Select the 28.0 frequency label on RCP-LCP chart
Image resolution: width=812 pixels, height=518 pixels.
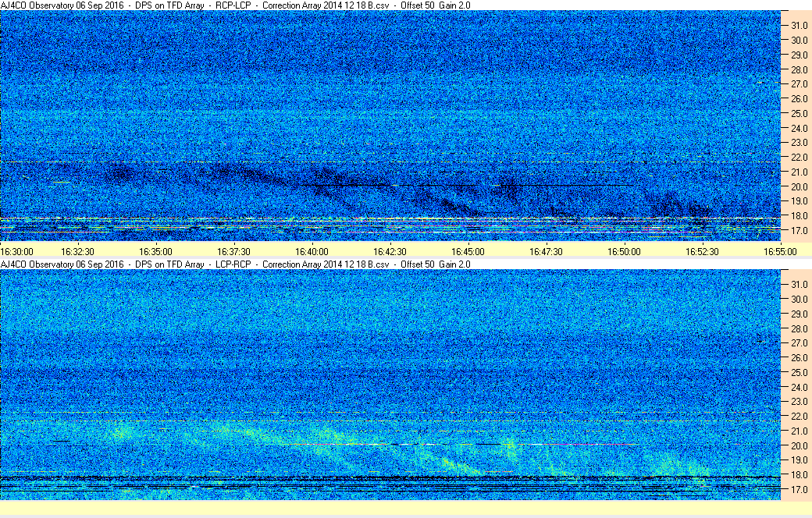[x=799, y=70]
